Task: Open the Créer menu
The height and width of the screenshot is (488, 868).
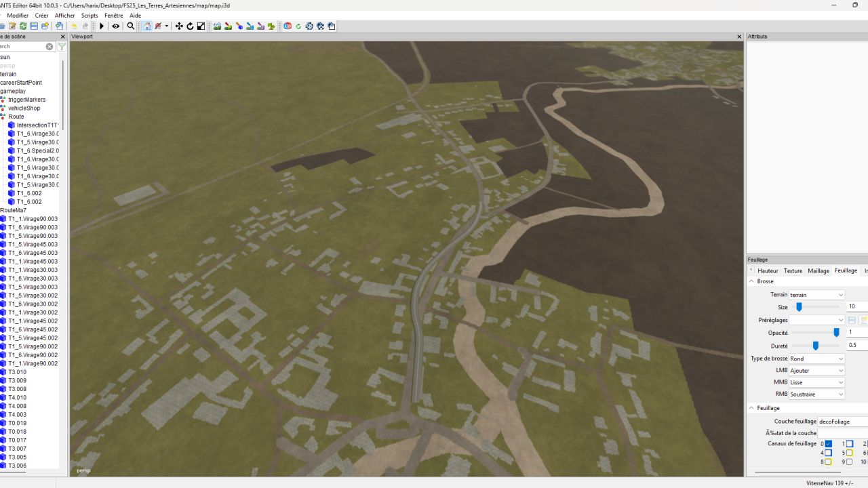Action: tap(41, 16)
